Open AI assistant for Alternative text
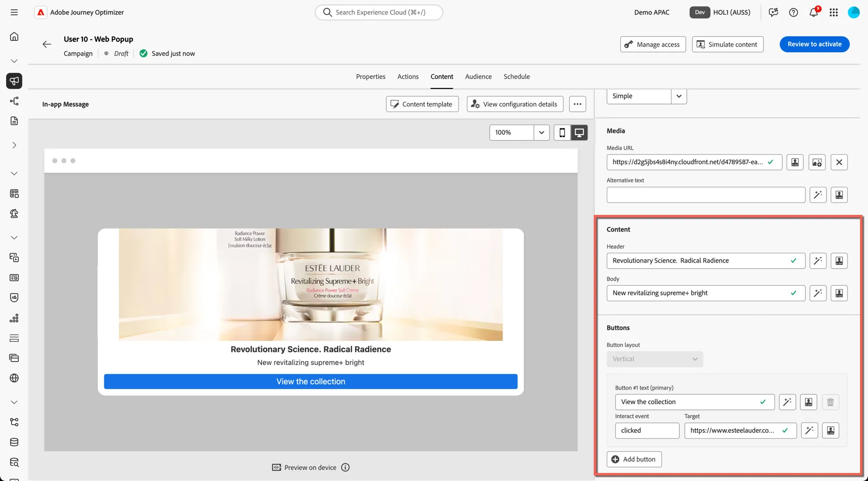This screenshot has height=481, width=868. tap(818, 195)
